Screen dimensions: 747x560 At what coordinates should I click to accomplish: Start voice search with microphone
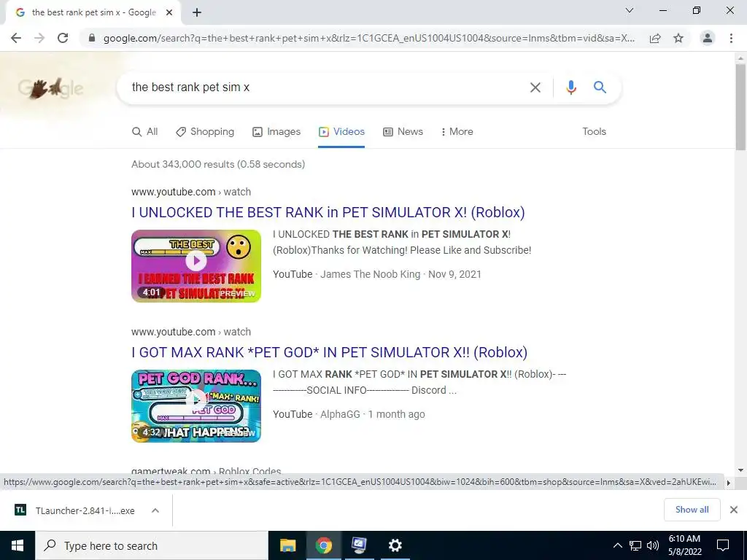pyautogui.click(x=570, y=87)
